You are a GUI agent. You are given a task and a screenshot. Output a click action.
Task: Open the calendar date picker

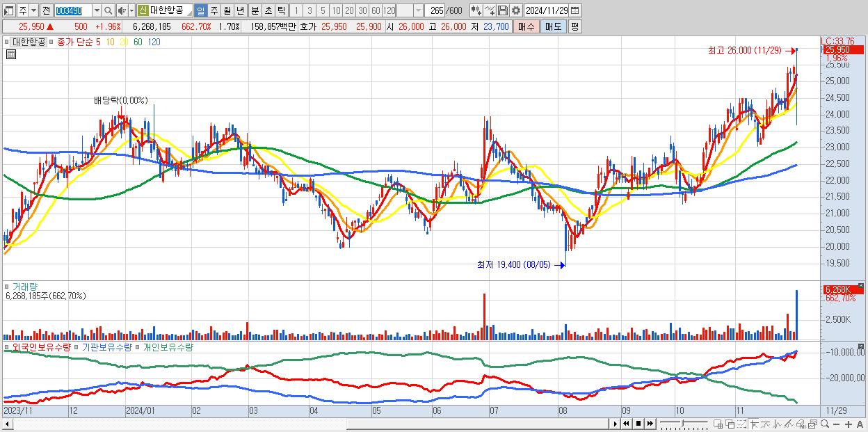click(574, 10)
